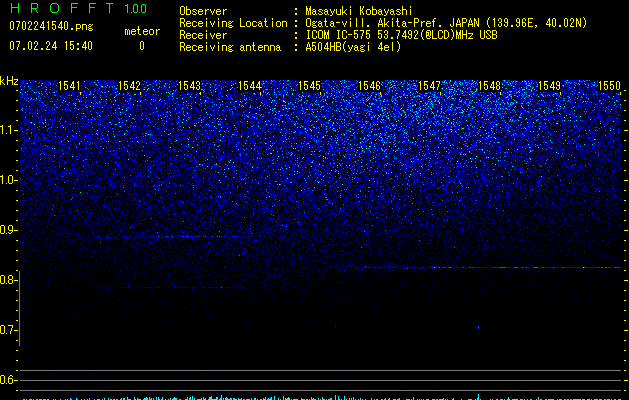Click the kHz axis unit label

tap(9, 81)
